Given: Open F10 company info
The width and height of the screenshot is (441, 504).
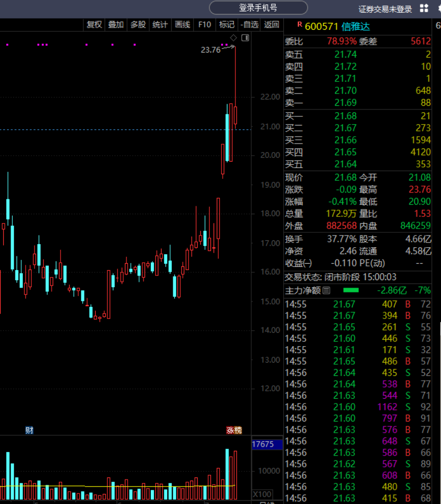Looking at the screenshot, I should tap(205, 25).
